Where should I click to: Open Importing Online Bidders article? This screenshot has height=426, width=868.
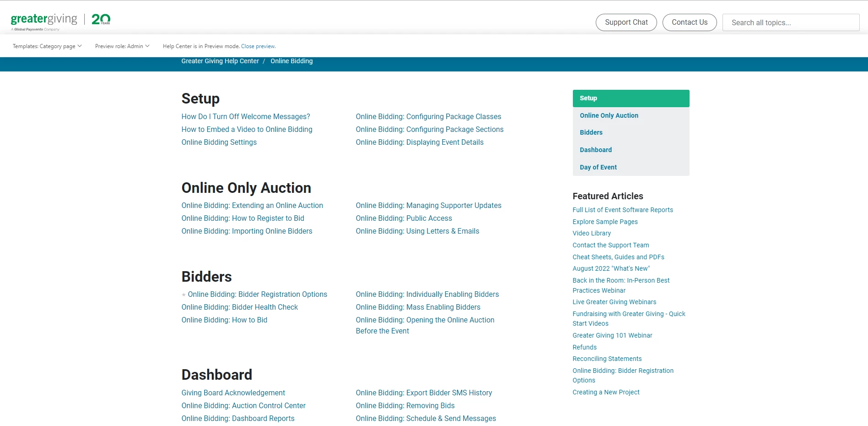pyautogui.click(x=247, y=231)
